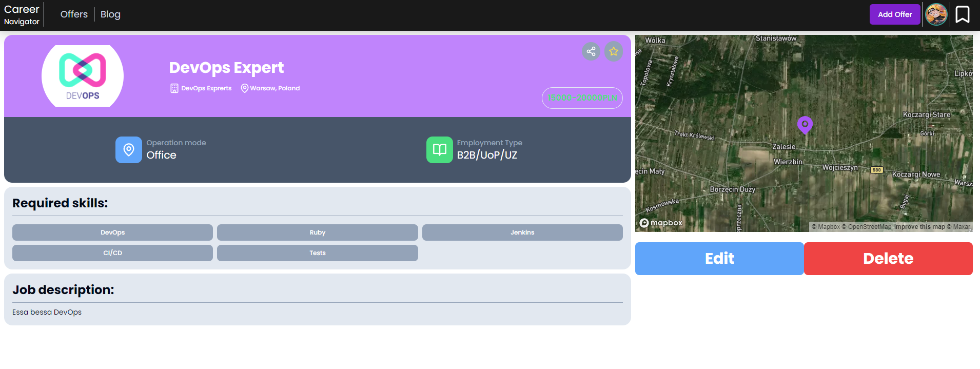Click the Delete button
This screenshot has height=369, width=980.
pos(888,259)
